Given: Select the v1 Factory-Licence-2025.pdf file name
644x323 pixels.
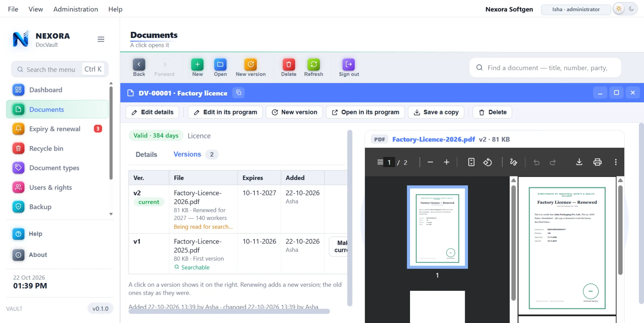Looking at the screenshot, I should (197, 246).
